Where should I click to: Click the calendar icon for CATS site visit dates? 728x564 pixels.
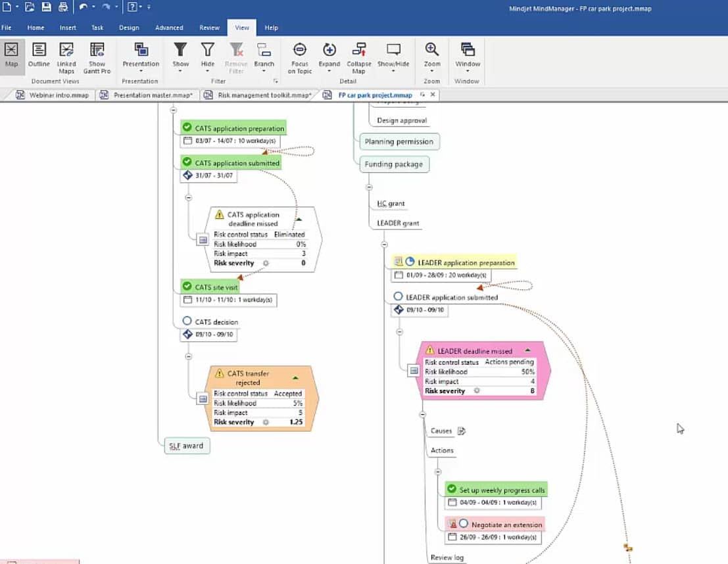[x=187, y=299]
